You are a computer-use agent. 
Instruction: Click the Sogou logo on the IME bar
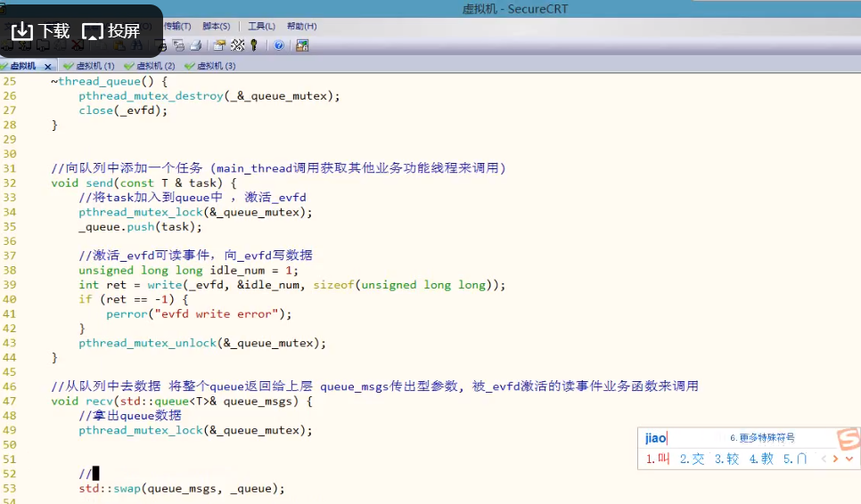[x=849, y=438]
